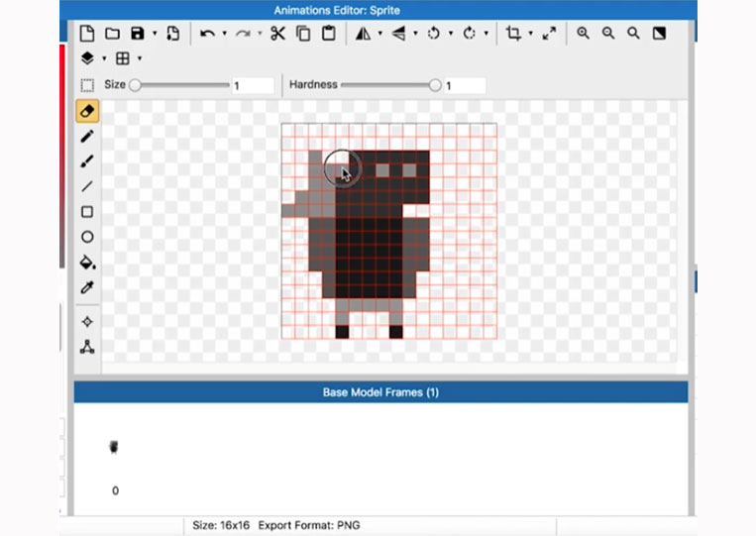Click the Export Format: PNG status text

pos(309,525)
